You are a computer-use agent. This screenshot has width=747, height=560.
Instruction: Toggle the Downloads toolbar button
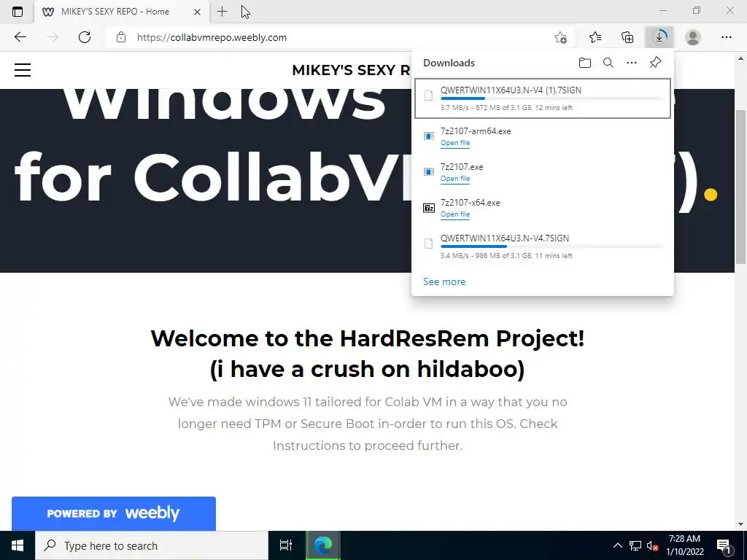659,37
